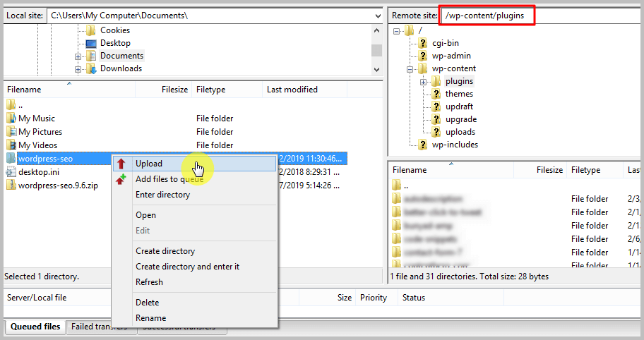Select the uploads node in remote tree
Image resolution: width=644 pixels, height=340 pixels.
[460, 132]
